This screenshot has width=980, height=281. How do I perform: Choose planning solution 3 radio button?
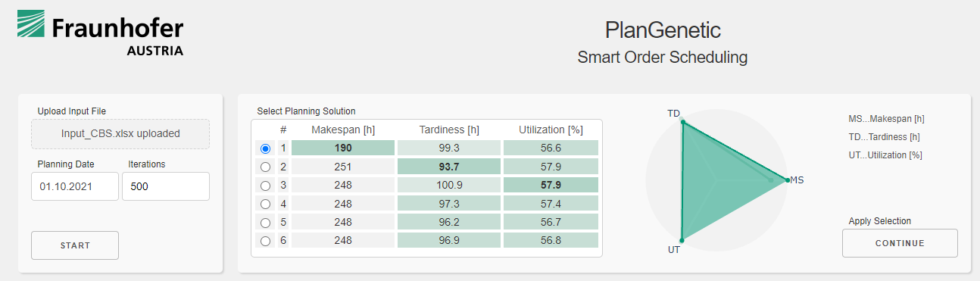[x=265, y=186]
